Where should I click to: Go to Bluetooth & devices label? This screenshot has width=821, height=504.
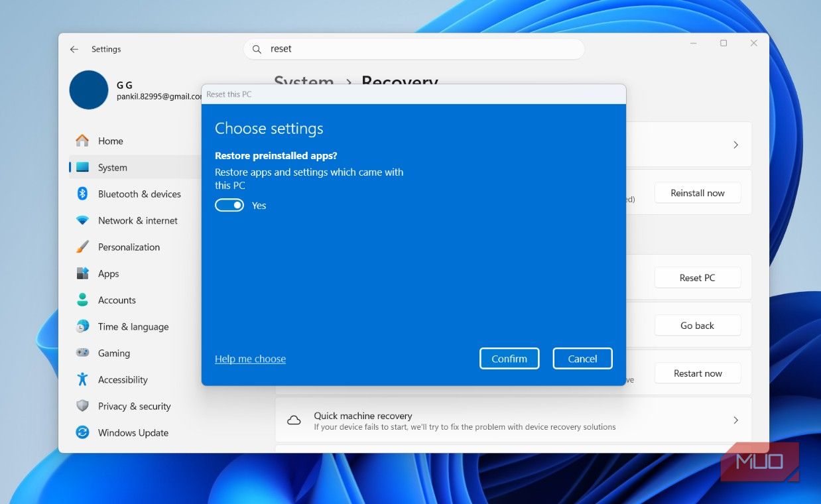pyautogui.click(x=139, y=194)
